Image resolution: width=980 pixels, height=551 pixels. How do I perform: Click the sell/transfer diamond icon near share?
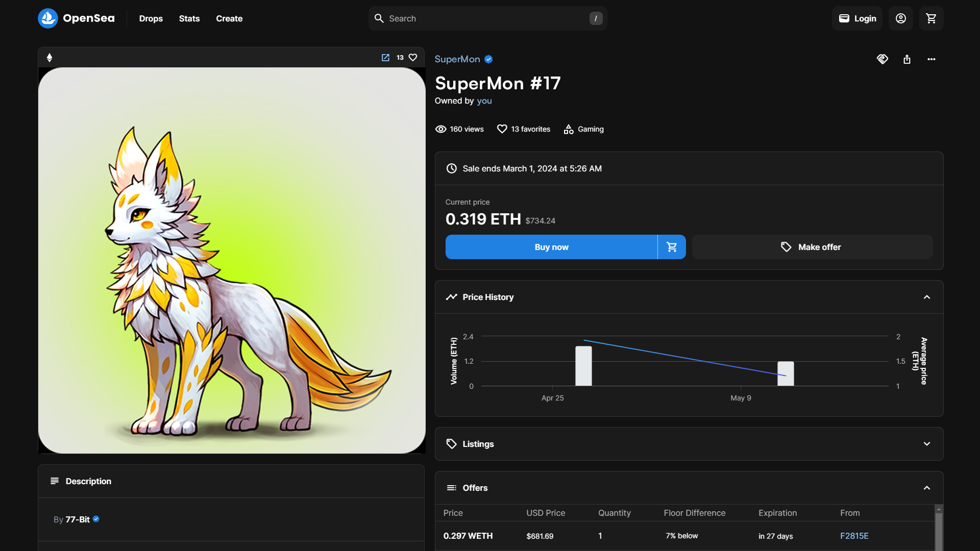(x=882, y=59)
